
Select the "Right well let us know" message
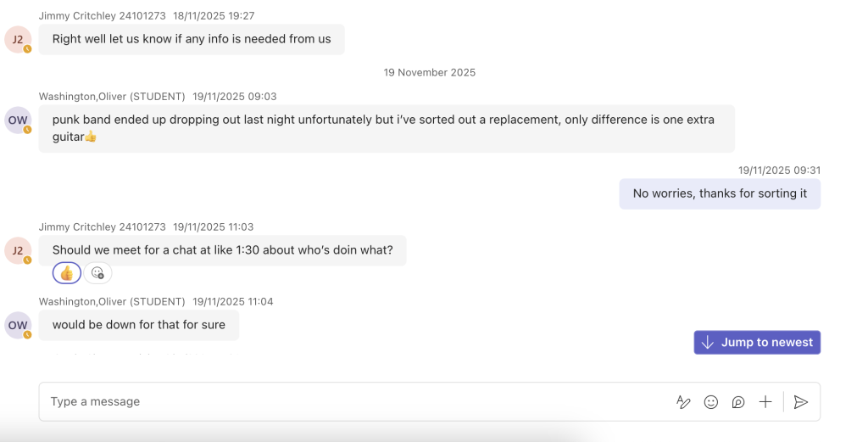click(x=192, y=39)
